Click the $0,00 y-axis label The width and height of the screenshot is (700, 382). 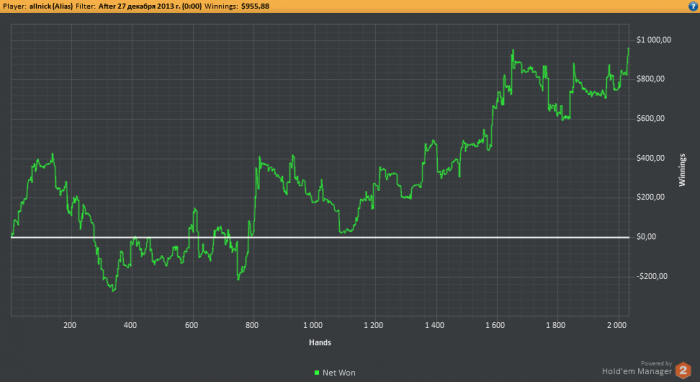646,237
